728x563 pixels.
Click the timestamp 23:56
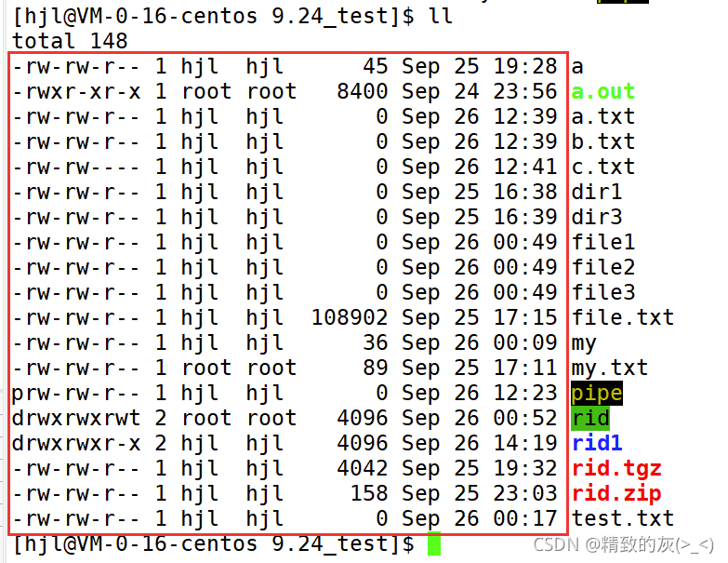(524, 91)
